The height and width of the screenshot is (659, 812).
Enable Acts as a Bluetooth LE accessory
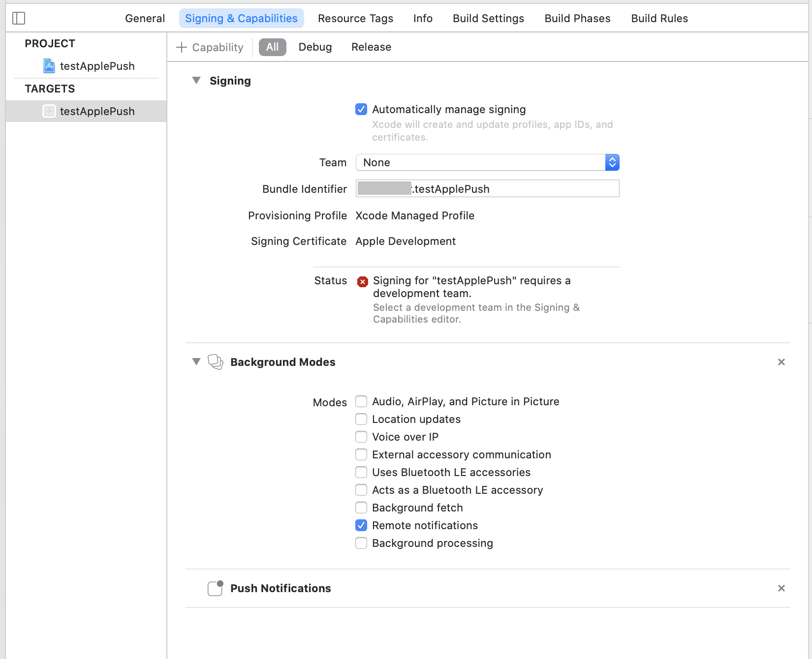pos(361,490)
